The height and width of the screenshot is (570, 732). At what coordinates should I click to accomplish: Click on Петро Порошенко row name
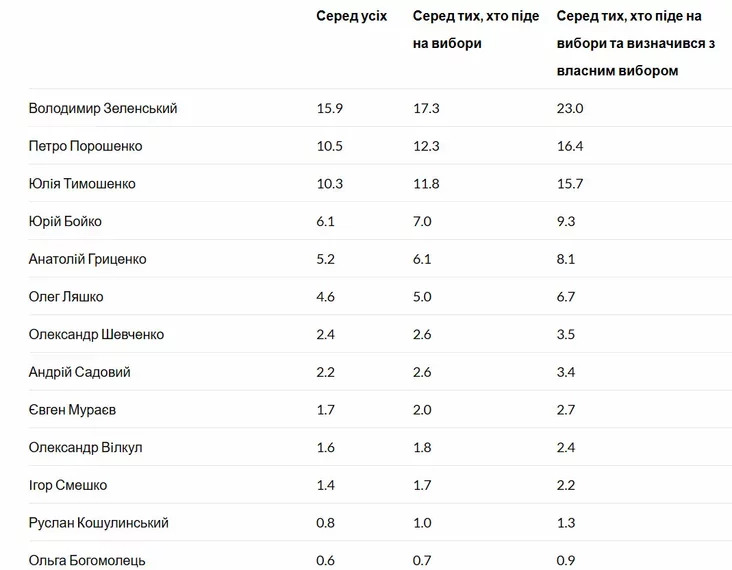tap(85, 146)
